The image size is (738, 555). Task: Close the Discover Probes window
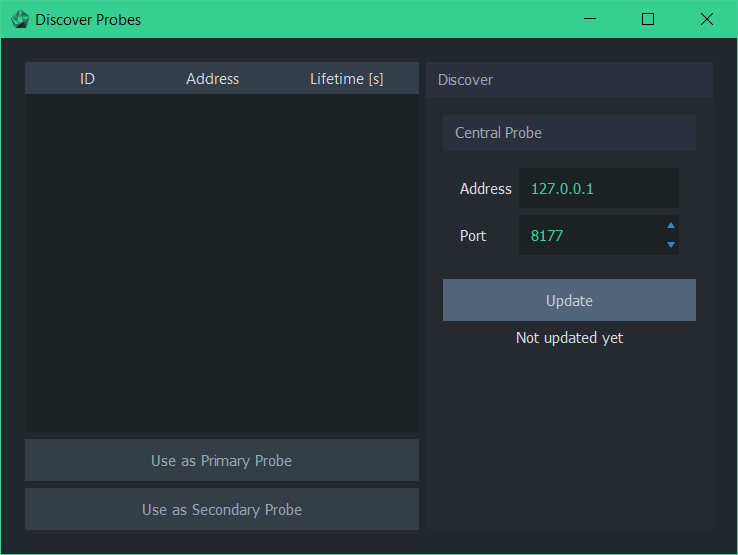[706, 19]
